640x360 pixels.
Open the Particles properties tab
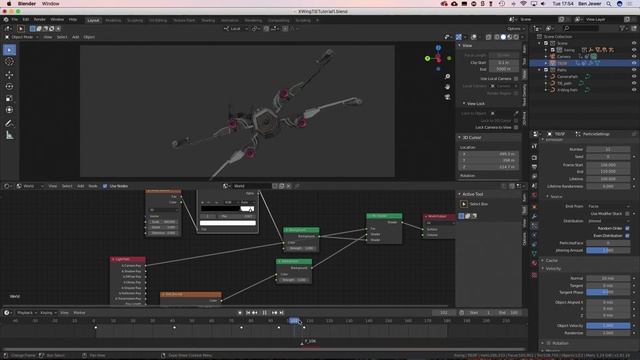[x=534, y=226]
